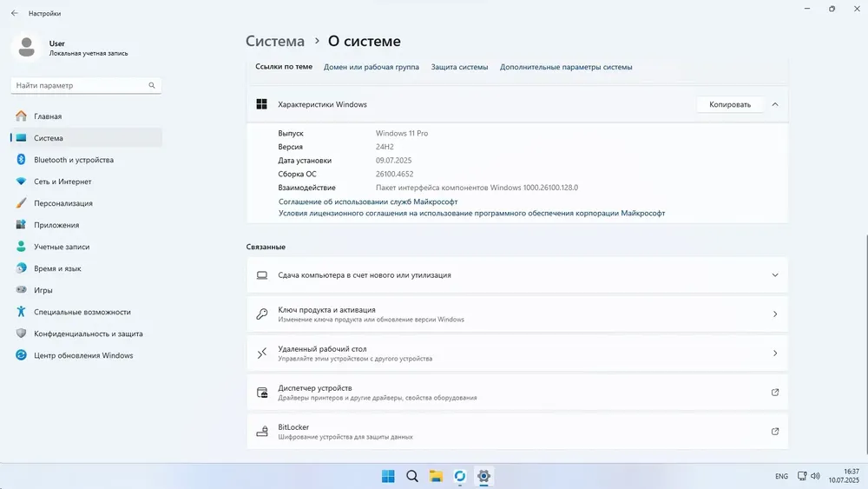Open Ключ продукта и активация

pos(517,314)
